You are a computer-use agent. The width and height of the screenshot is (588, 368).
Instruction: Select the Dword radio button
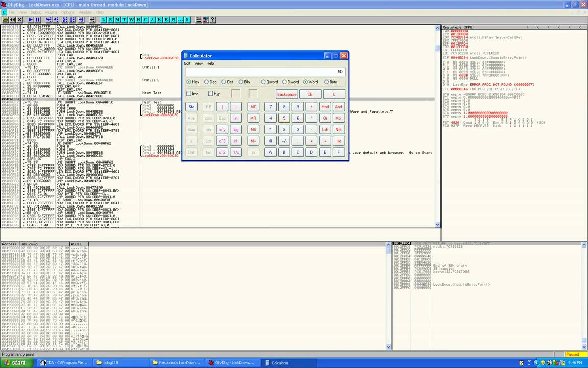(x=290, y=82)
